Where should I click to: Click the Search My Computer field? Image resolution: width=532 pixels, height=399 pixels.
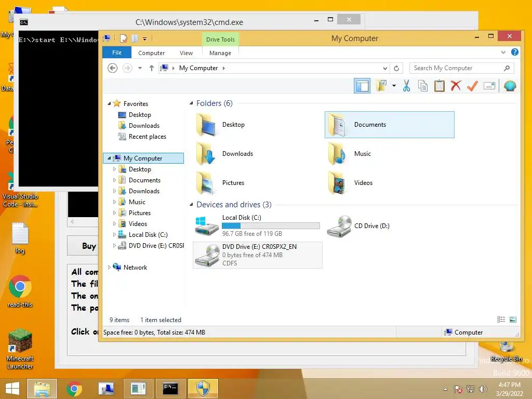point(461,68)
